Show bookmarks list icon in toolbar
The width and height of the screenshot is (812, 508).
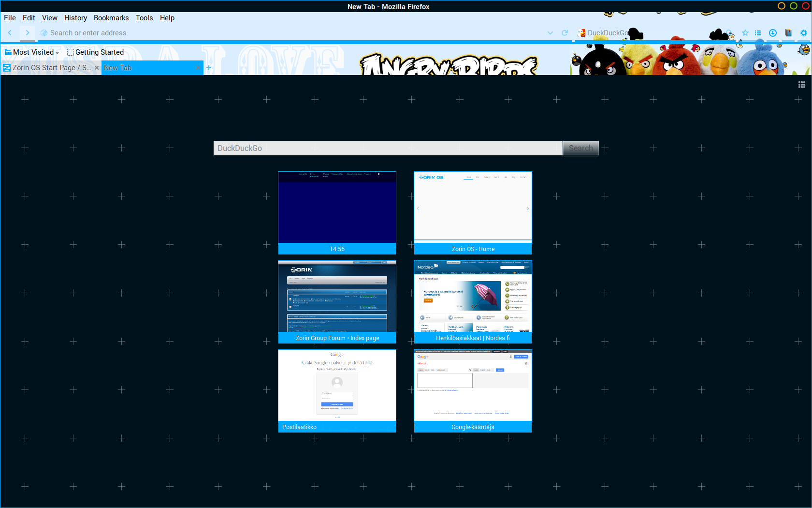coord(758,33)
